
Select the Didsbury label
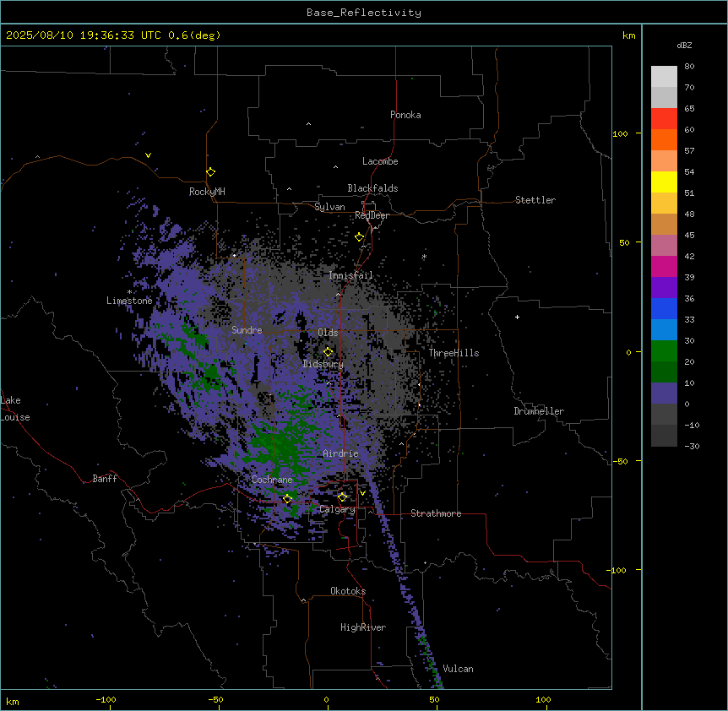[323, 364]
